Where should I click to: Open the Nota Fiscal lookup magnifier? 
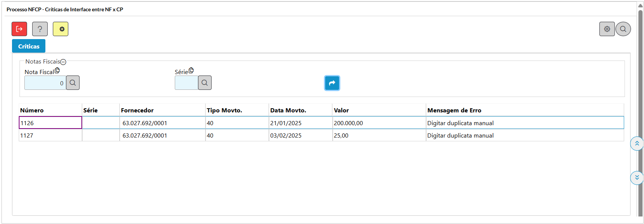(73, 83)
